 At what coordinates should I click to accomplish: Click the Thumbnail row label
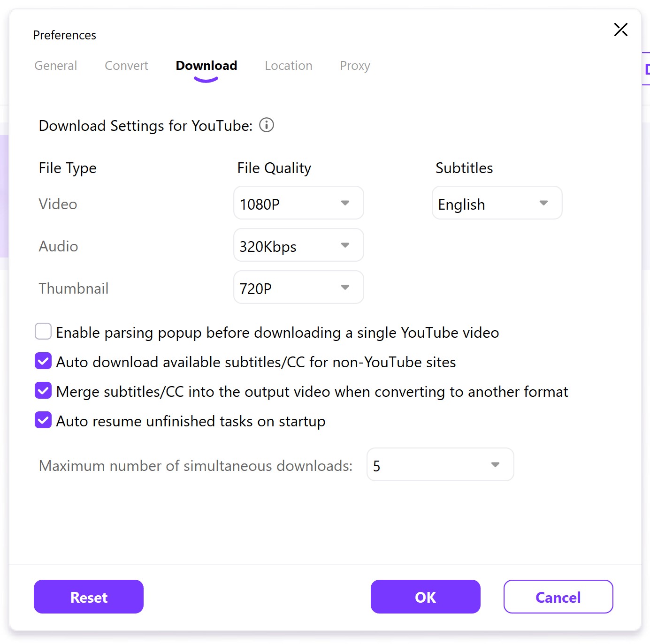click(74, 288)
